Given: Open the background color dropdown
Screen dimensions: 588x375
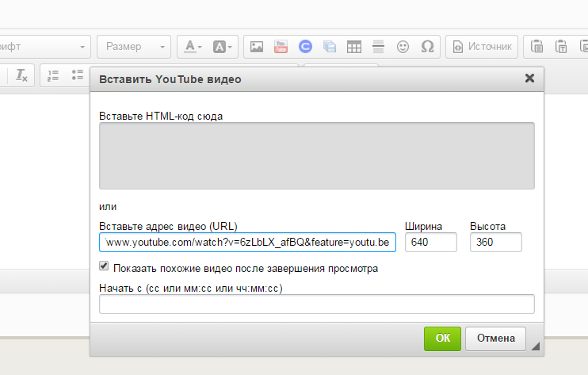Looking at the screenshot, I should coord(223,47).
